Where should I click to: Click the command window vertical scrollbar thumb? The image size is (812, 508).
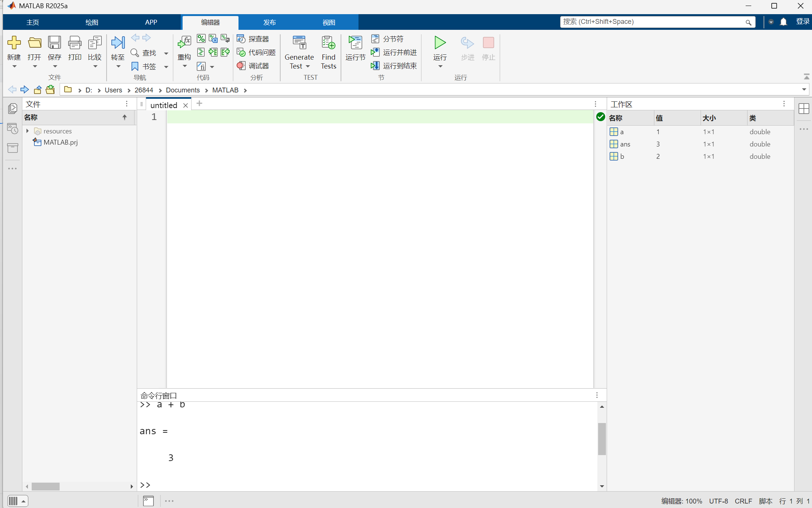602,439
